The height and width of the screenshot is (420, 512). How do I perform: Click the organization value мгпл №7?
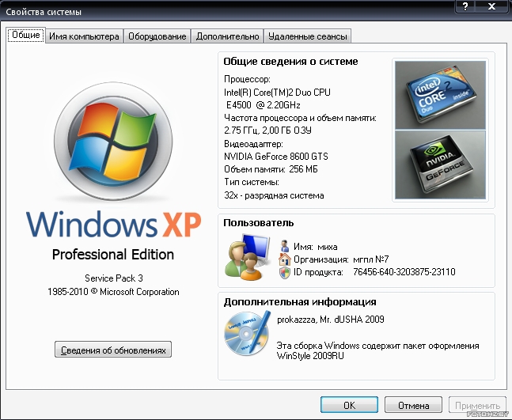tap(371, 259)
